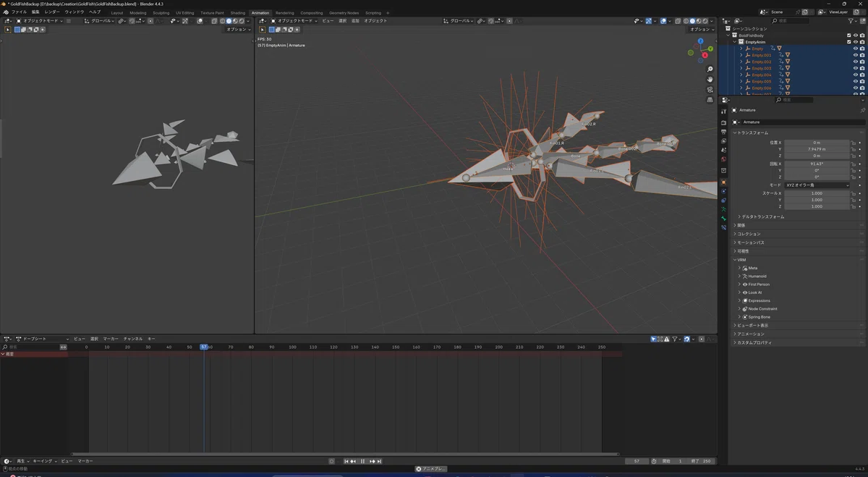
Task: Click the Z axis on the navigation gizmo
Action: [700, 41]
